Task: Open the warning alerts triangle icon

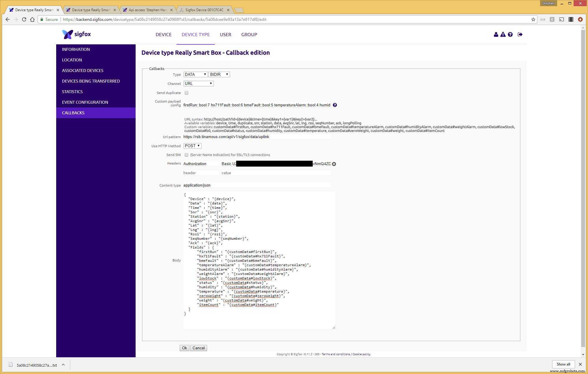Action: [x=503, y=34]
